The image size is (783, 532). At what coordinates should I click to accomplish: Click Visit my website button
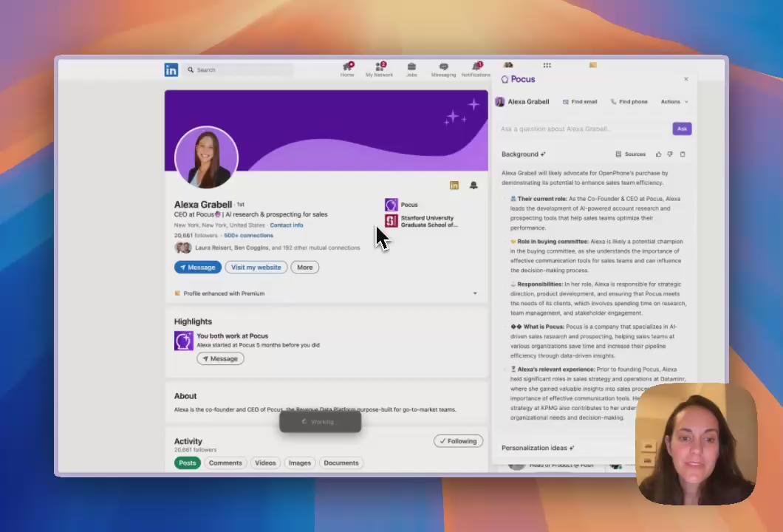(256, 267)
